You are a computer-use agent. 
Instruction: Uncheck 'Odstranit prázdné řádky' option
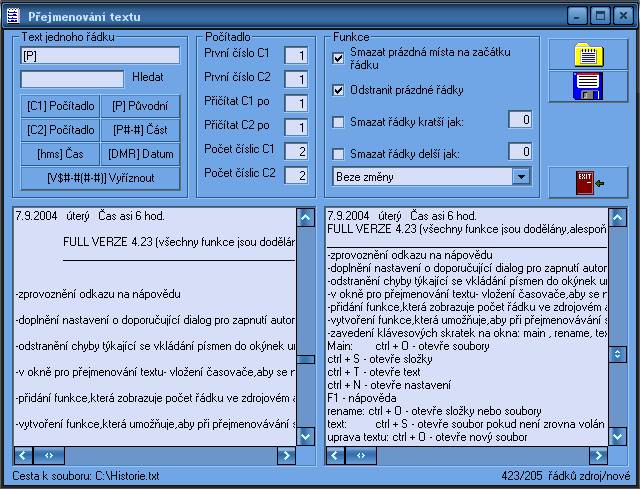pos(338,90)
